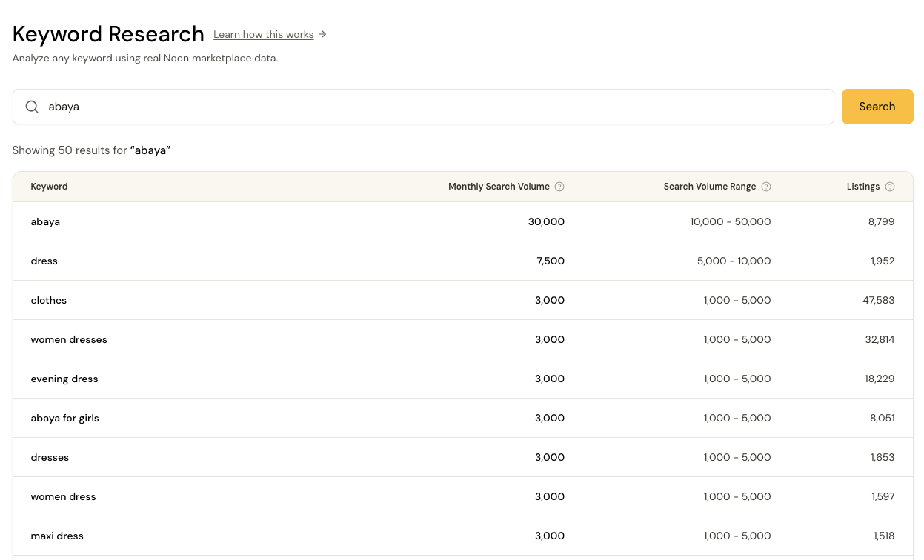The image size is (924, 560).
Task: Click the search magnifier icon
Action: tap(32, 107)
